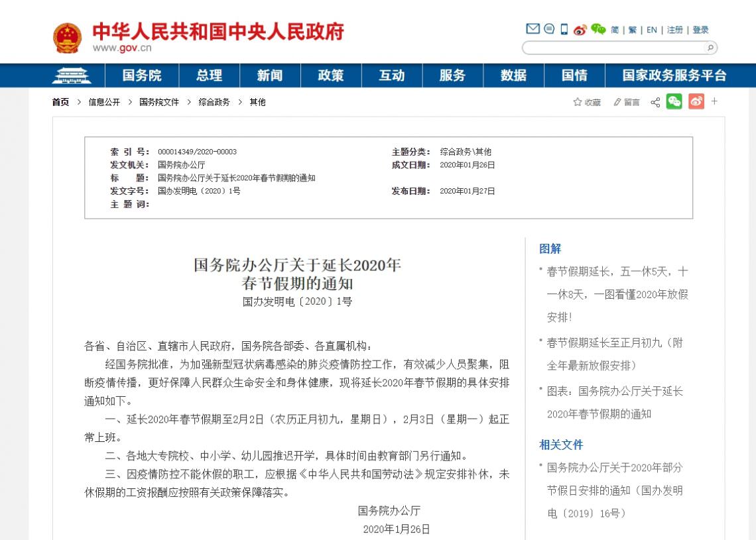Click the plus icon for more sharing

[x=714, y=101]
